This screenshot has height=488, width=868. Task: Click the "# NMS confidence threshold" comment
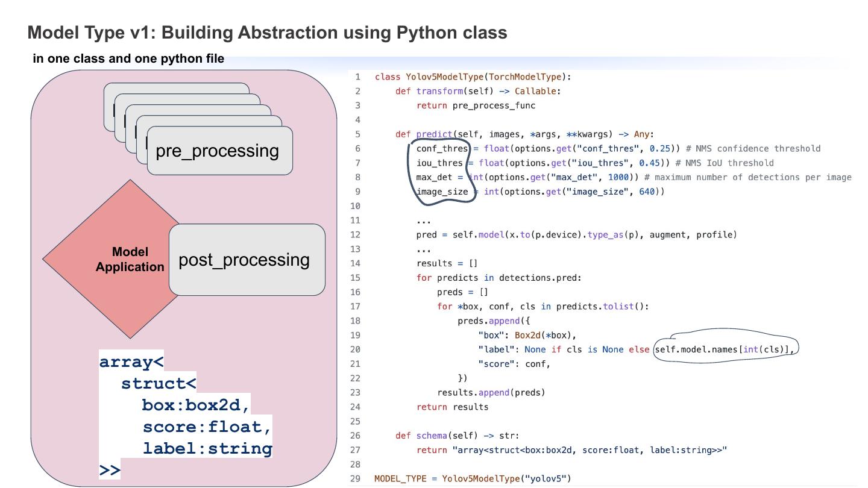(753, 149)
